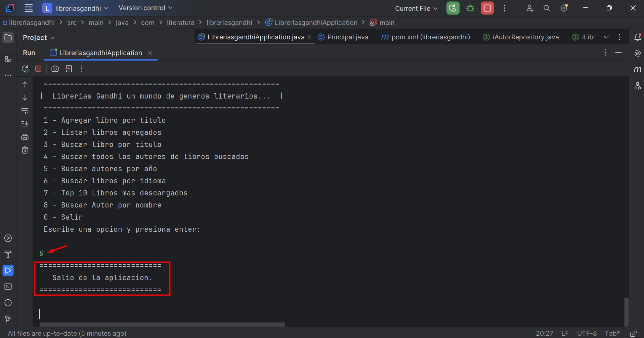Click the green Rerun button in title bar
The width and height of the screenshot is (644, 338).
(x=453, y=8)
